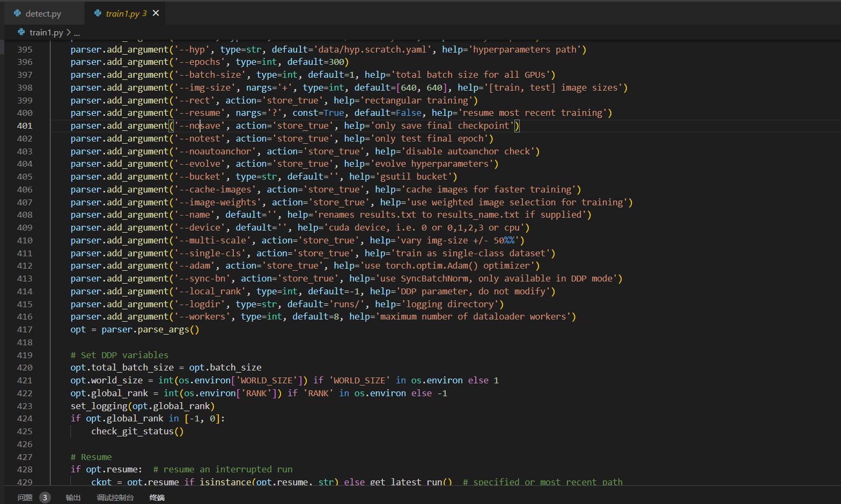Click Python file icon in breadcrumb
This screenshot has width=841, height=504.
click(21, 33)
